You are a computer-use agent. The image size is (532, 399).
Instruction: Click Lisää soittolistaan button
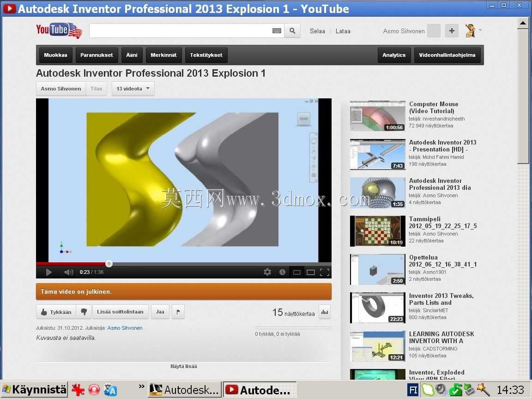(x=120, y=312)
